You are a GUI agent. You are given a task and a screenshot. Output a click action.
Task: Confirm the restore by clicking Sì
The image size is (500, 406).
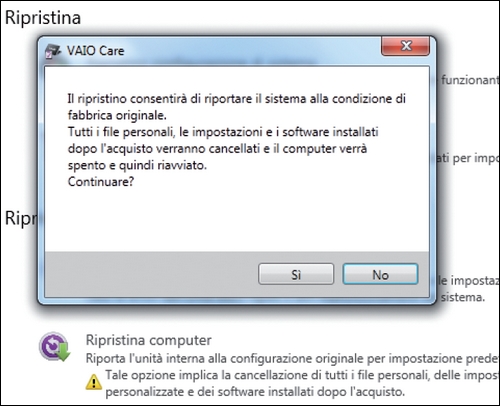click(x=296, y=274)
